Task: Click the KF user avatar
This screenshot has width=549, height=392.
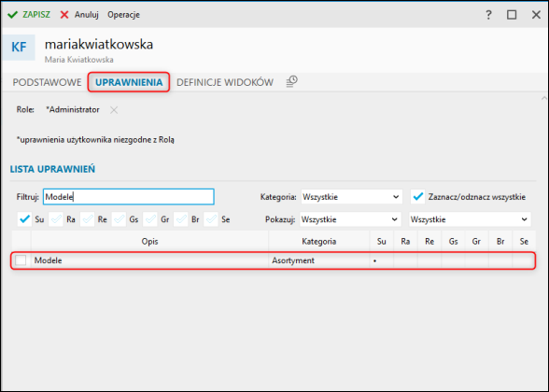Action: click(x=19, y=47)
